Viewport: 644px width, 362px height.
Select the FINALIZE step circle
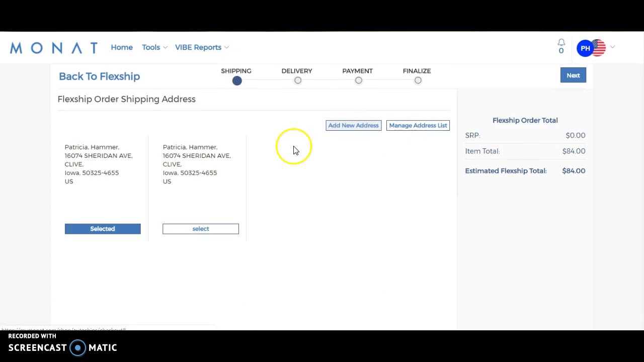point(418,80)
